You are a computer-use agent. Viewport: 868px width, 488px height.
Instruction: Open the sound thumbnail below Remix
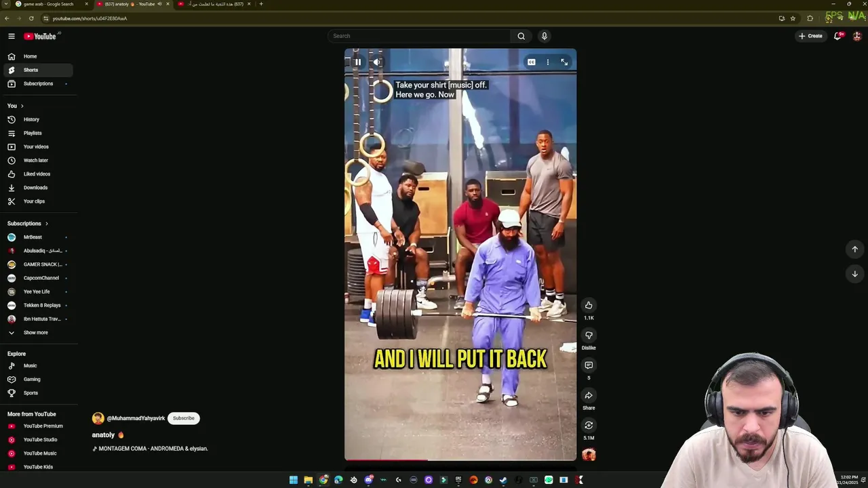(x=589, y=455)
